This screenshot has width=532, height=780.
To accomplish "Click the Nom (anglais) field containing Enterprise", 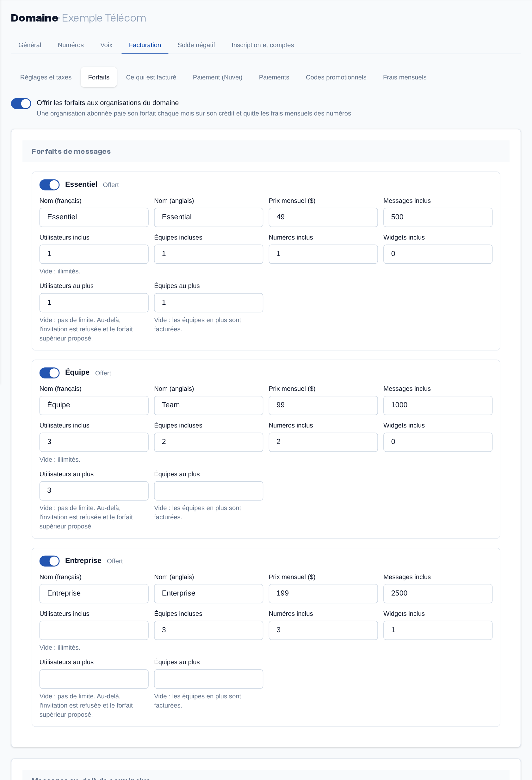I will (x=209, y=593).
